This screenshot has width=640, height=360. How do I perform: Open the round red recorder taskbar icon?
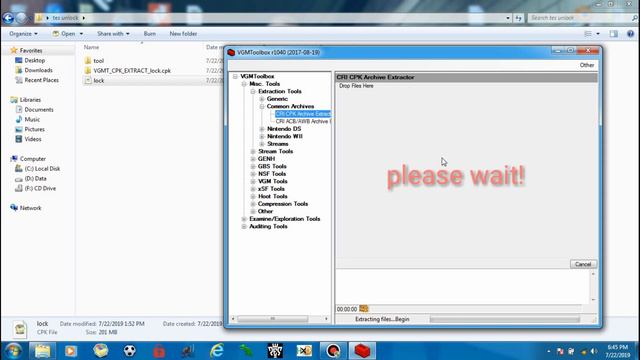pos(333,351)
